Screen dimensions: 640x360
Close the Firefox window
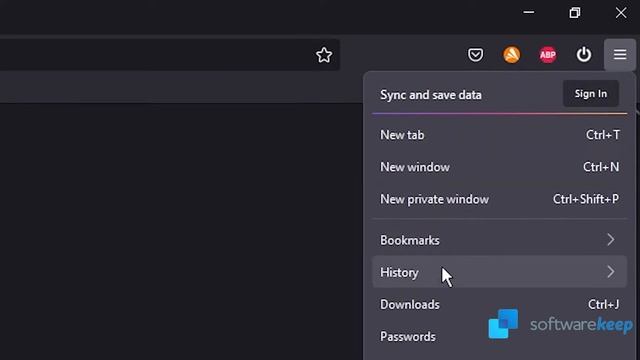621,13
